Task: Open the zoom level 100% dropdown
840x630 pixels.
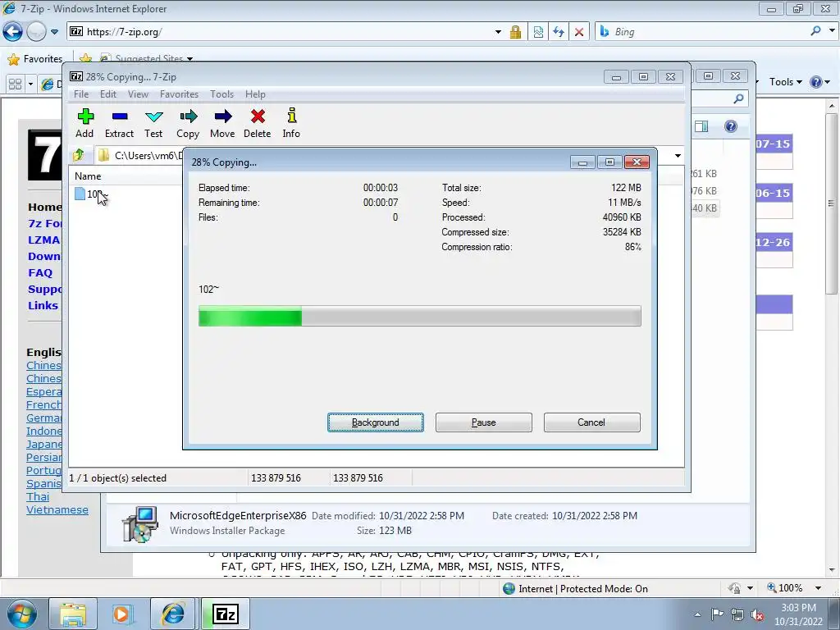Action: tap(818, 588)
